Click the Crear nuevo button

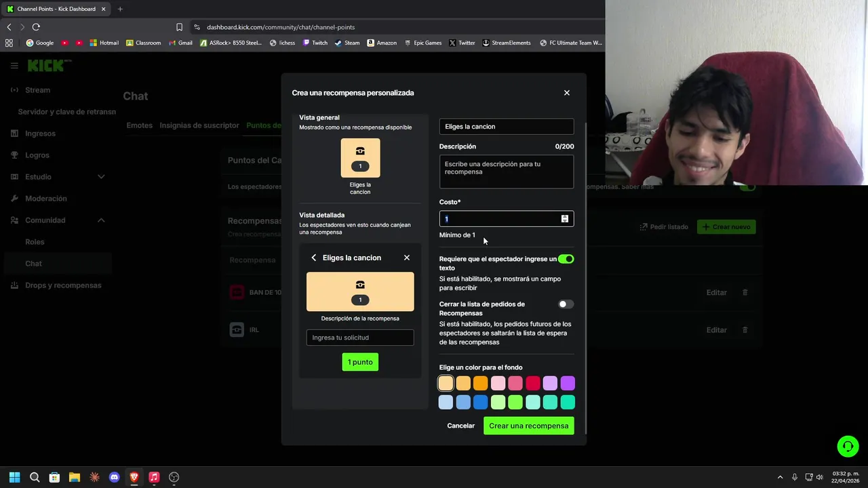(726, 227)
